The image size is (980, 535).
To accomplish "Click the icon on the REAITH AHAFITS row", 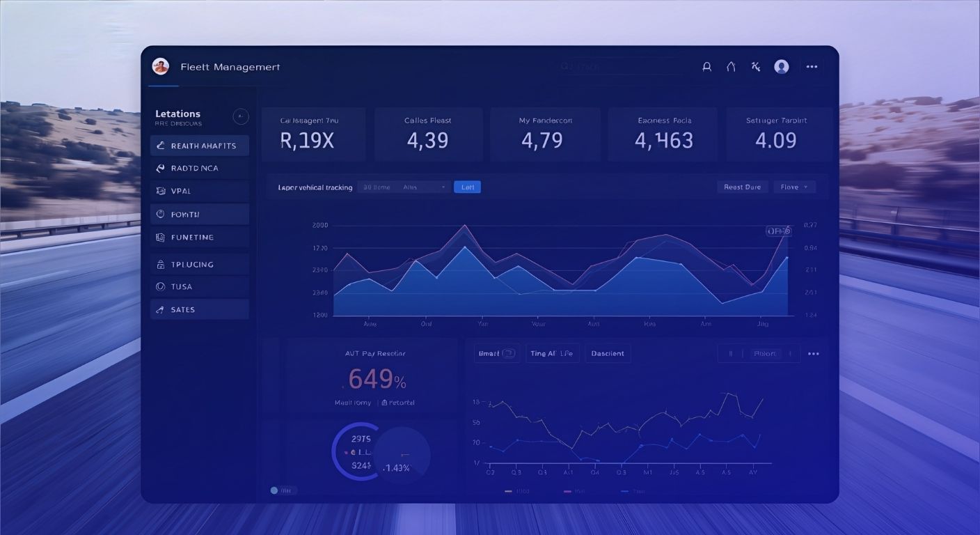I will 161,146.
